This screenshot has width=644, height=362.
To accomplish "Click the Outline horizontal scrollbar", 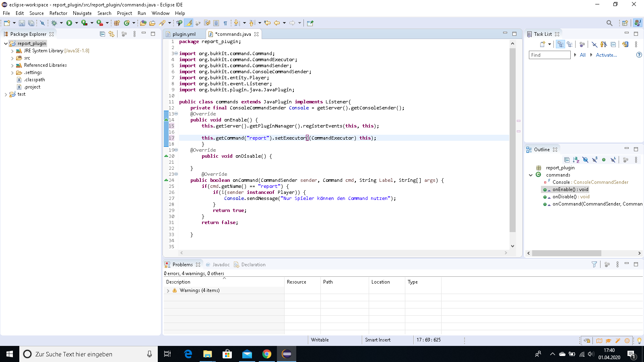I will (x=566, y=253).
